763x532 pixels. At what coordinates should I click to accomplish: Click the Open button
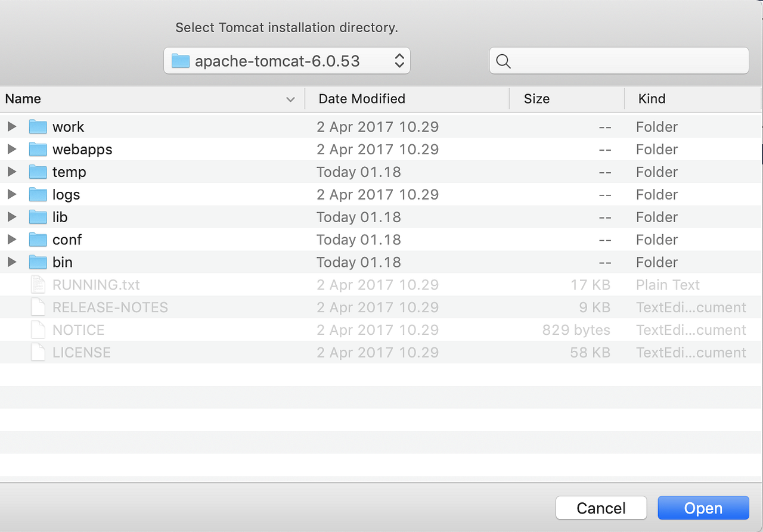coord(703,508)
